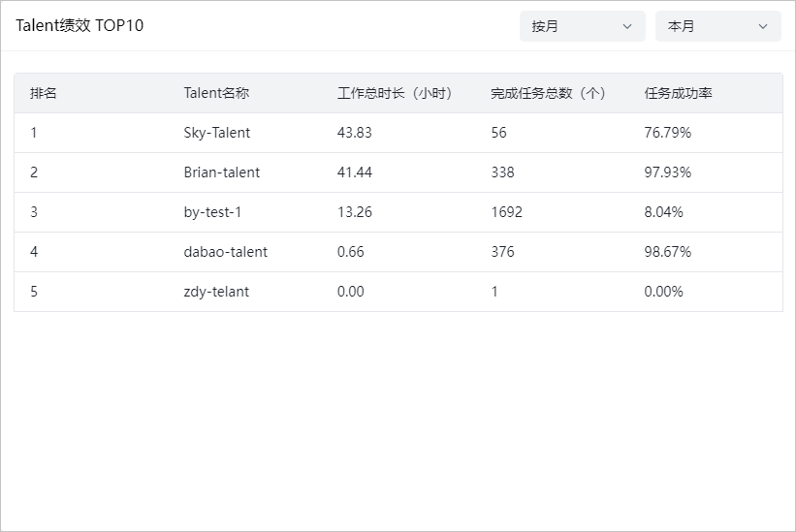796x532 pixels.
Task: Select the Brian-talent name cell
Action: pos(221,172)
